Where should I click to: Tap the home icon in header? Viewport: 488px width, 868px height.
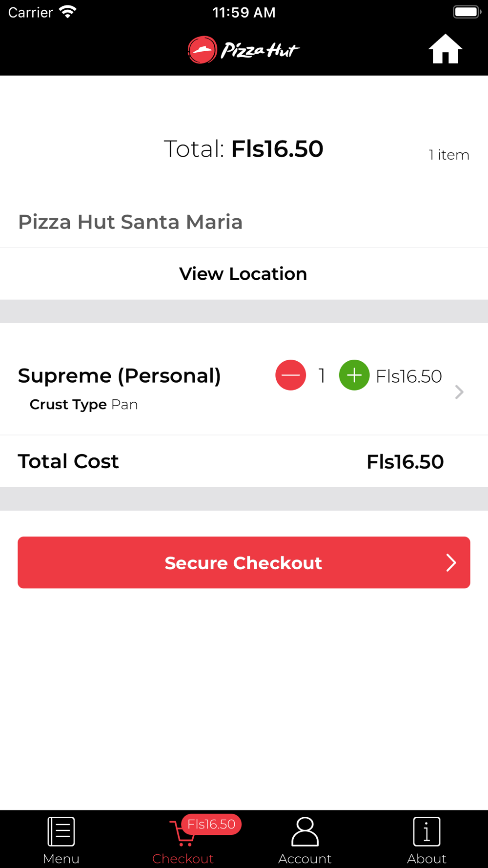[x=445, y=49]
